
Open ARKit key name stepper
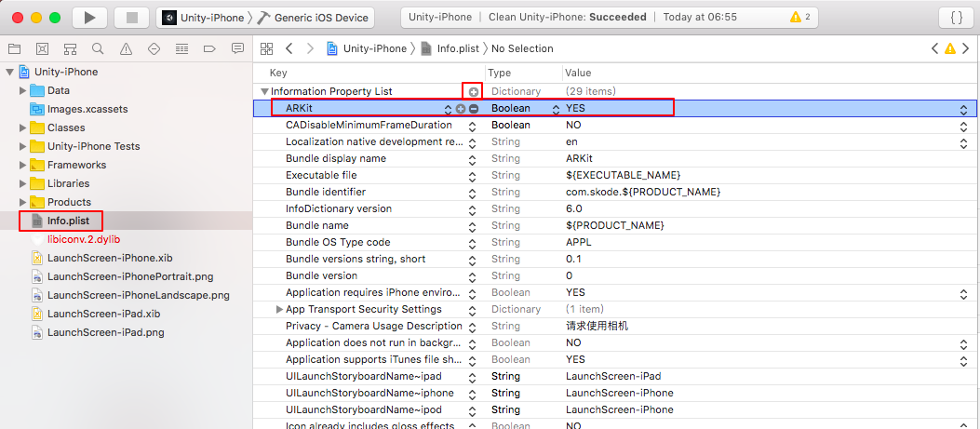point(449,109)
